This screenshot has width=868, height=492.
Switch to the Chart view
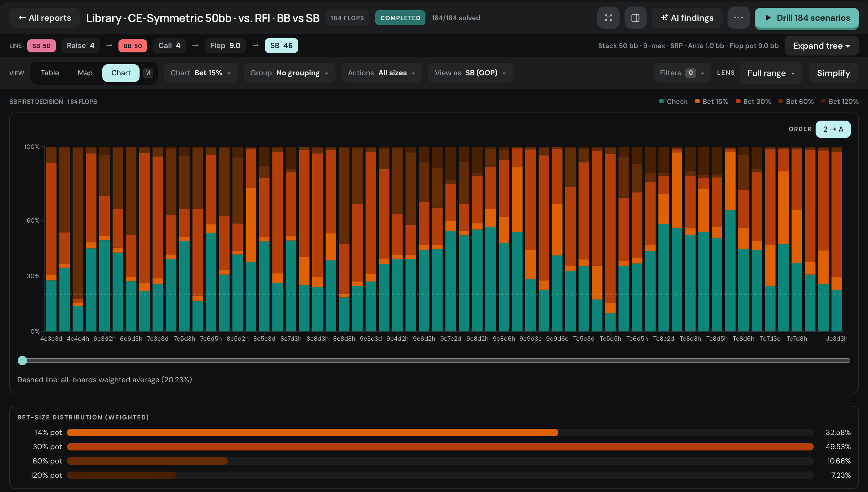[x=121, y=73]
